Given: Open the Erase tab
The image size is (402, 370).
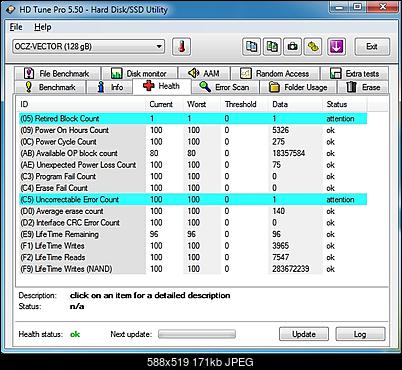Looking at the screenshot, I should coord(363,87).
